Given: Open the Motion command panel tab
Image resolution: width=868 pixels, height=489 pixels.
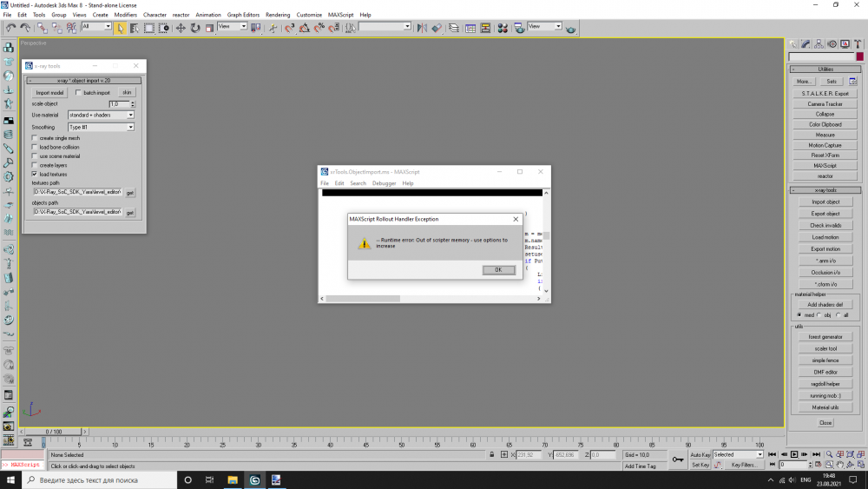Looking at the screenshot, I should 832,43.
